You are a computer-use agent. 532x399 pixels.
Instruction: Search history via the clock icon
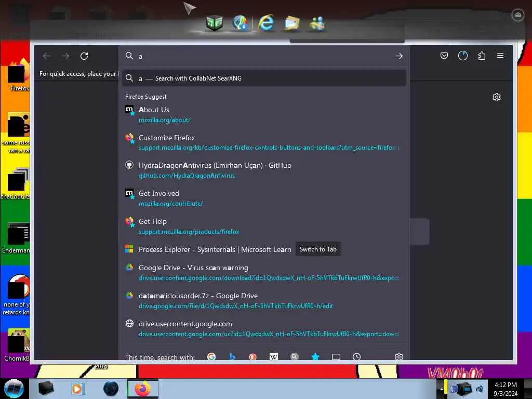coord(356,356)
